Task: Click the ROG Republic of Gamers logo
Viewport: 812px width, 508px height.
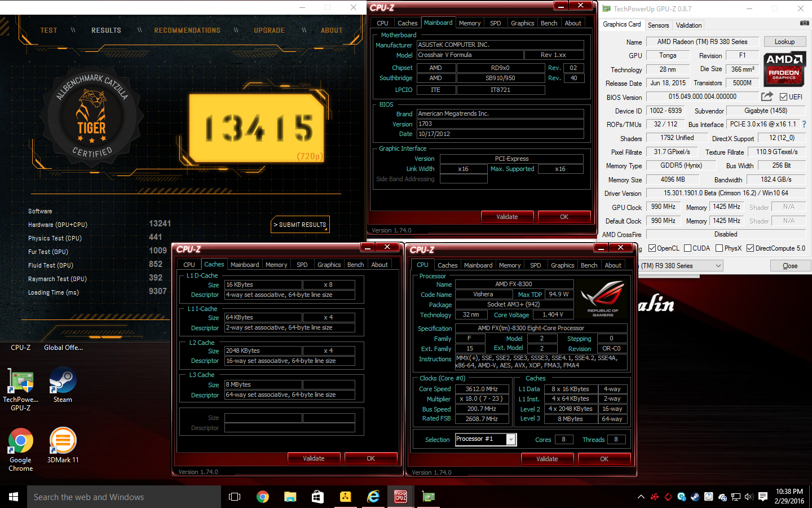Action: [x=603, y=298]
